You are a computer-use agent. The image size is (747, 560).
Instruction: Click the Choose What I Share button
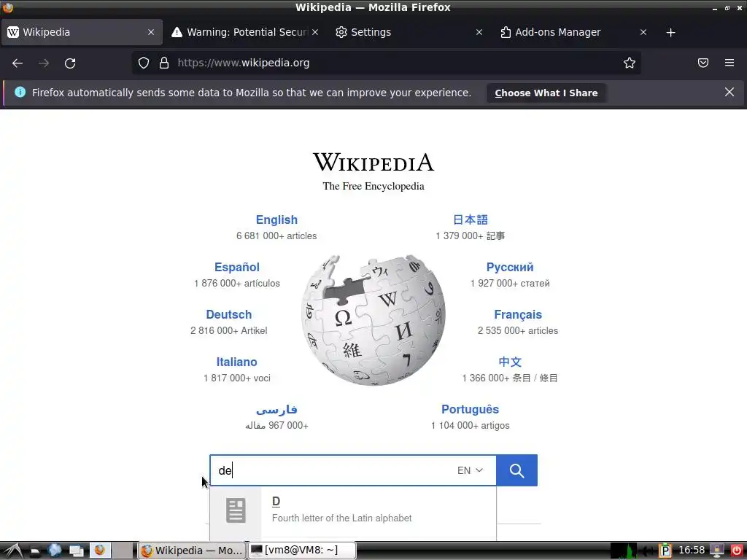tap(546, 93)
